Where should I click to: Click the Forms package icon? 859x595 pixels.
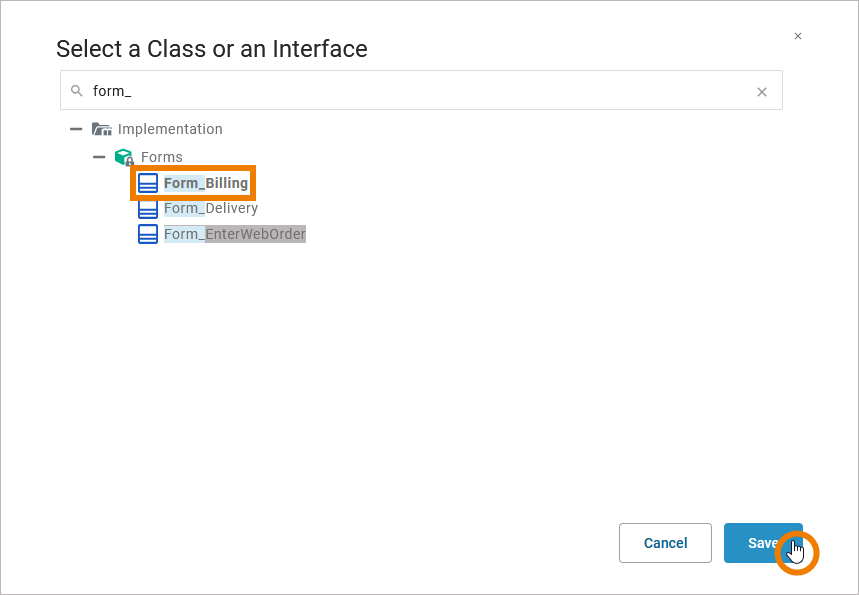(124, 157)
